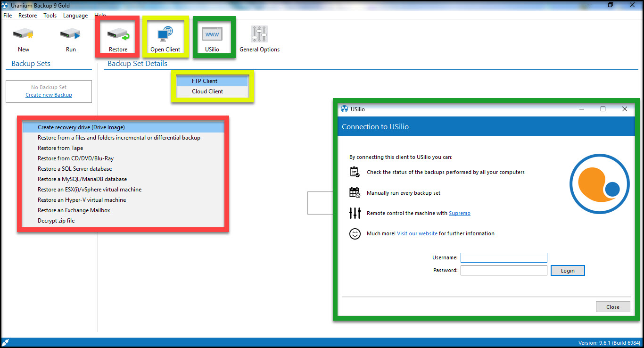Select Cloud Client from dropdown
This screenshot has height=348, width=644.
(212, 91)
